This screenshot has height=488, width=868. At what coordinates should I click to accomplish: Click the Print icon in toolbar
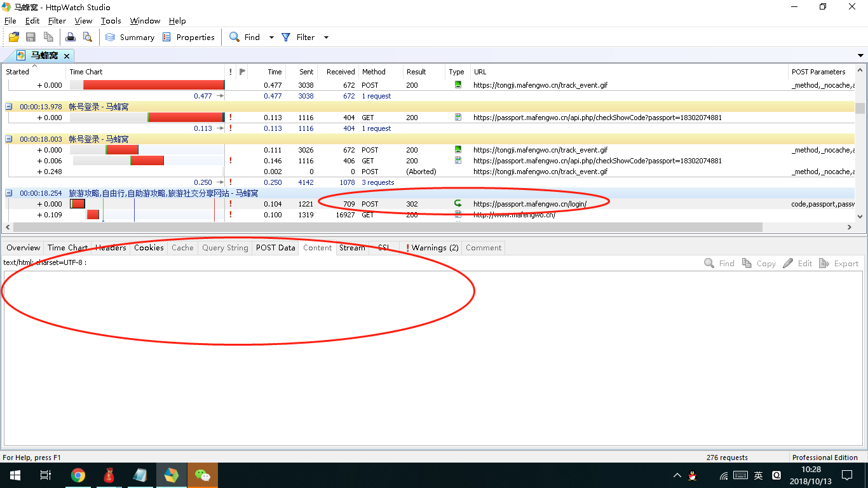point(71,37)
